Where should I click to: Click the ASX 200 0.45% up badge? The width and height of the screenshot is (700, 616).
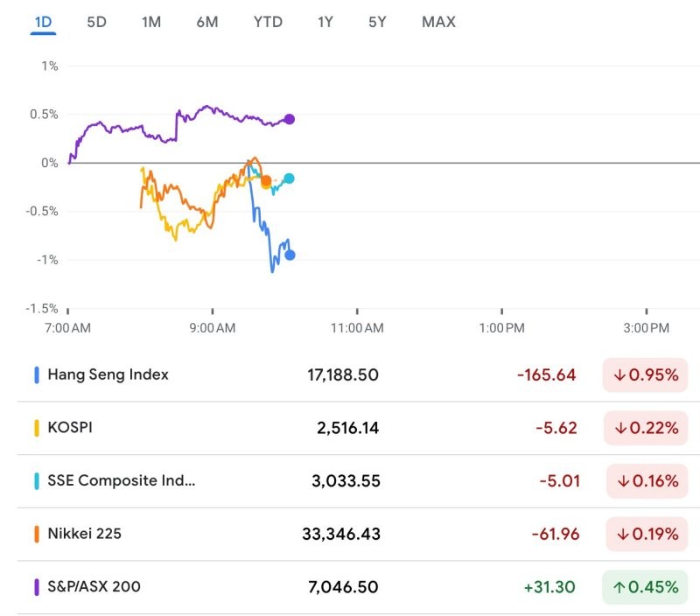[x=645, y=587]
